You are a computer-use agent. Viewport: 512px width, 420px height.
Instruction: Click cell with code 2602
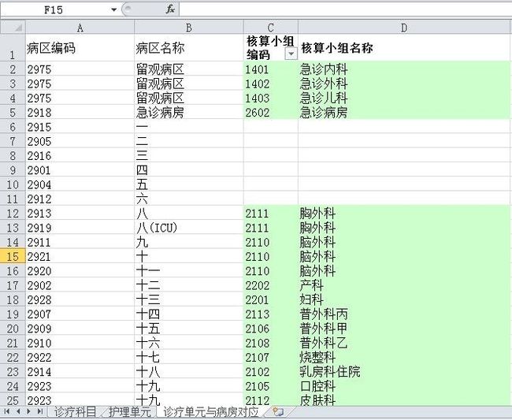[x=271, y=113]
